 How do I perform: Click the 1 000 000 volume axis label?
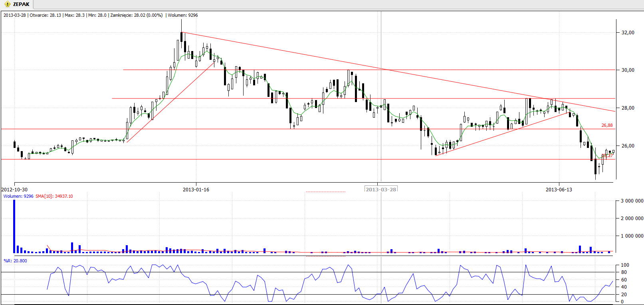coord(632,236)
